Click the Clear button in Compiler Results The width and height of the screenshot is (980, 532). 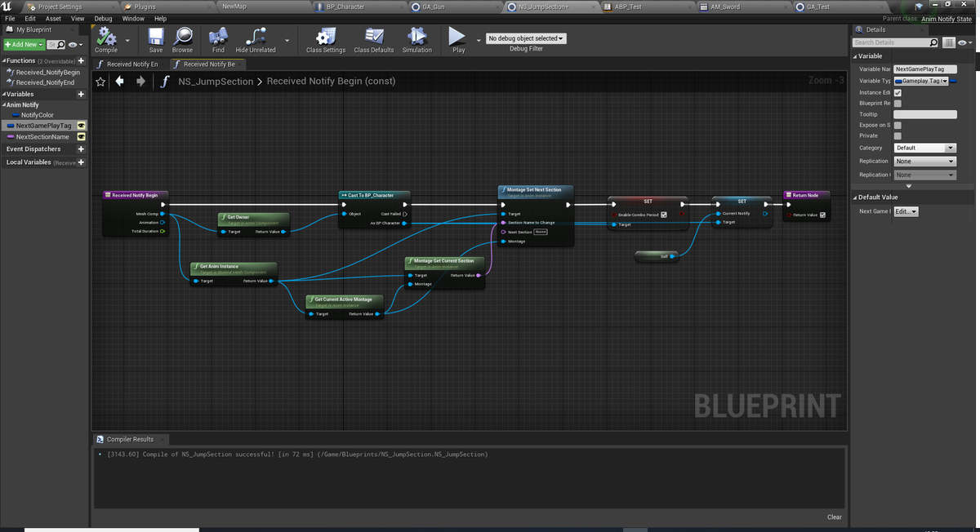coord(834,516)
